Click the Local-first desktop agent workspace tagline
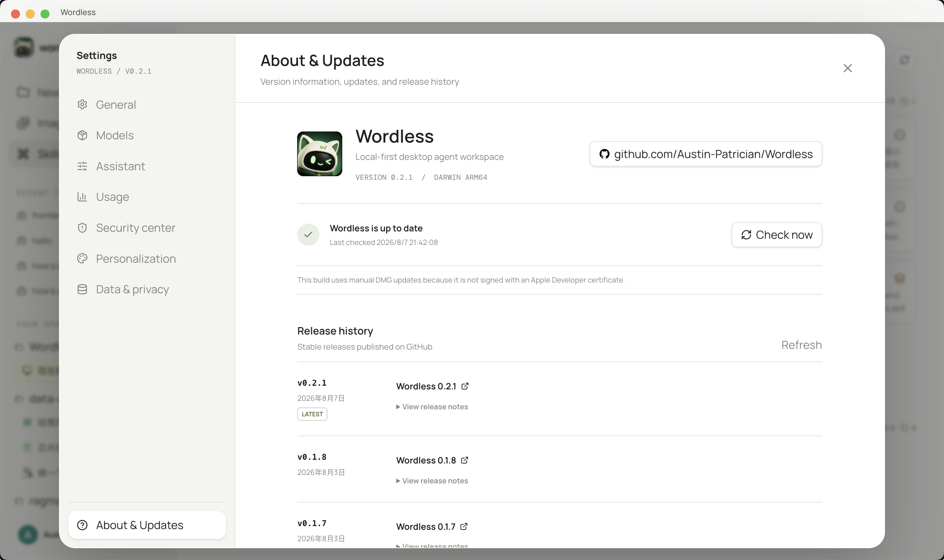This screenshot has height=560, width=944. [429, 157]
